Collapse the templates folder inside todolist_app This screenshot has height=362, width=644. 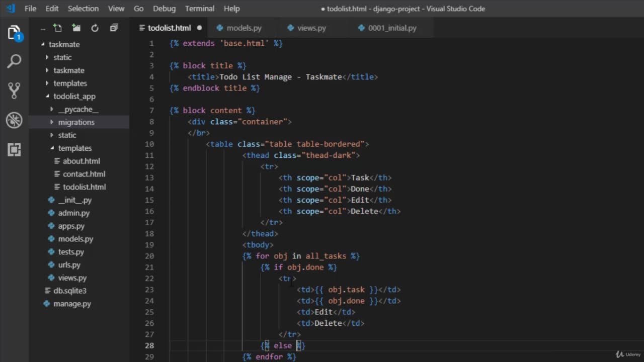click(52, 148)
